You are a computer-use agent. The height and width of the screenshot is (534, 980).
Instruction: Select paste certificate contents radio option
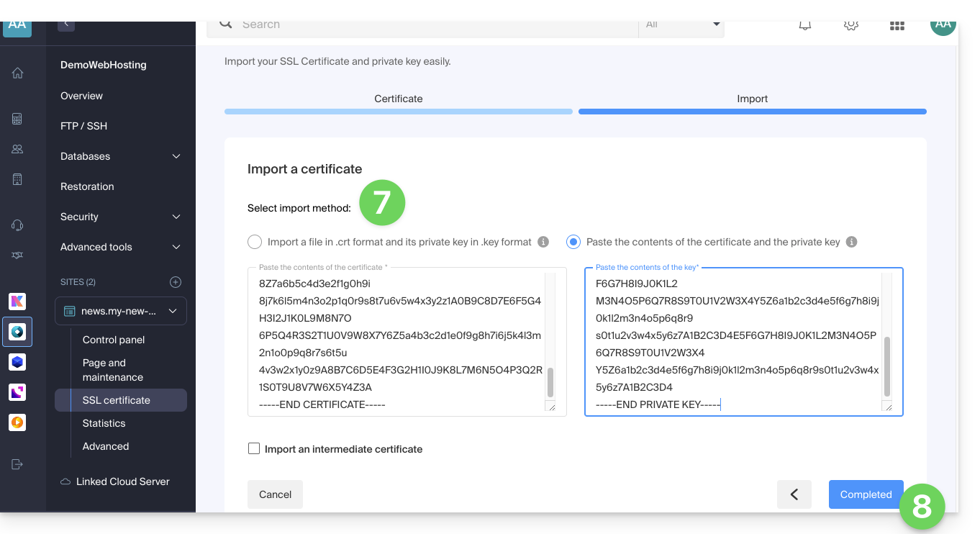click(573, 242)
